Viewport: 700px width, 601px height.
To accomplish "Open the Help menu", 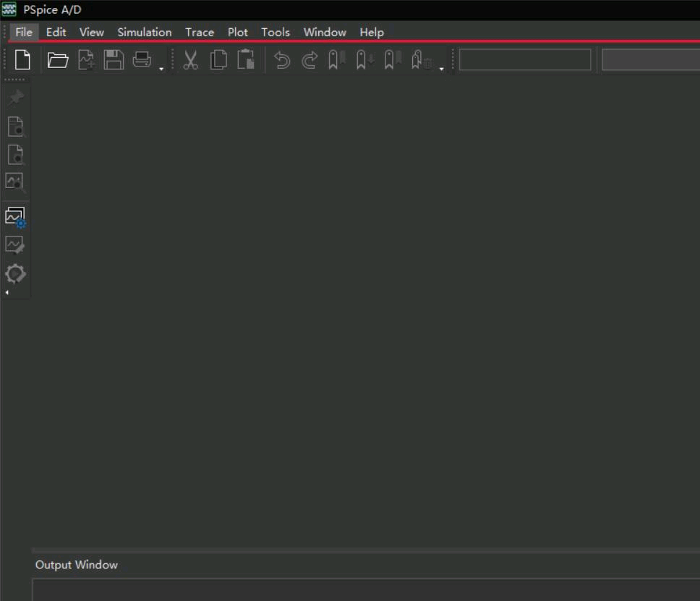I will click(x=372, y=32).
